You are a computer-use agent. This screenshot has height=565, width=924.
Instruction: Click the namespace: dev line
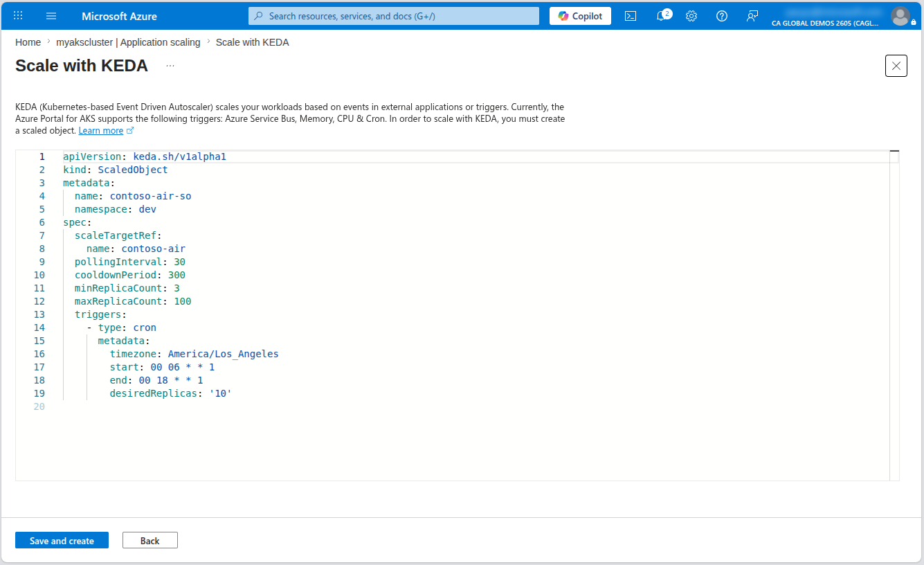[116, 209]
